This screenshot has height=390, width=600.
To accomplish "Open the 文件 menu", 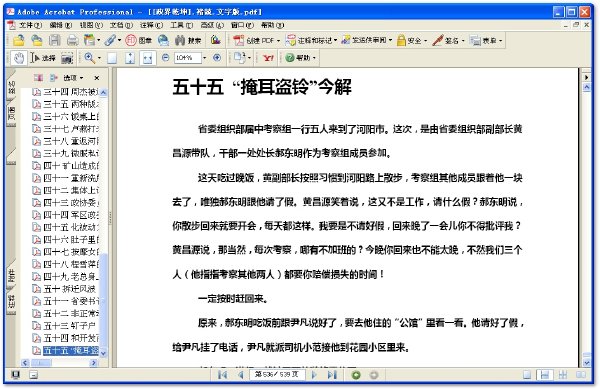I will coord(30,25).
